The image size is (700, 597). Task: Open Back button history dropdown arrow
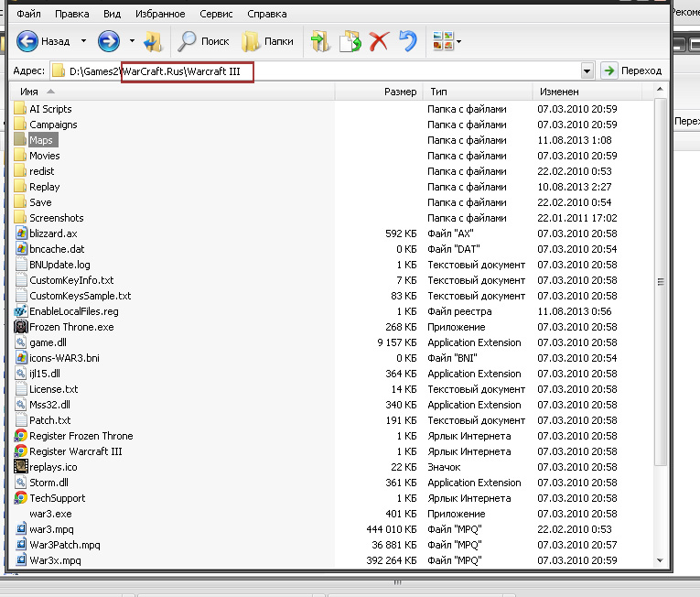pyautogui.click(x=83, y=41)
